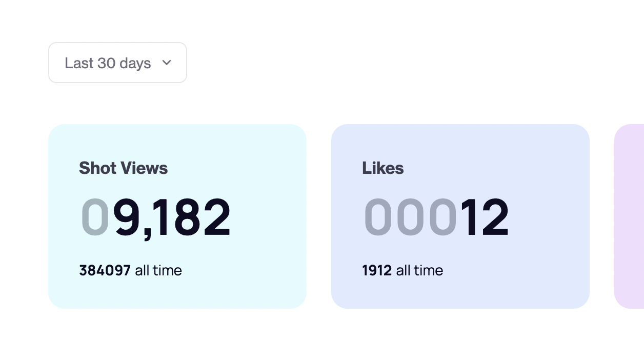The image size is (644, 360).
Task: Click the 1912 all-time likes number
Action: [377, 270]
